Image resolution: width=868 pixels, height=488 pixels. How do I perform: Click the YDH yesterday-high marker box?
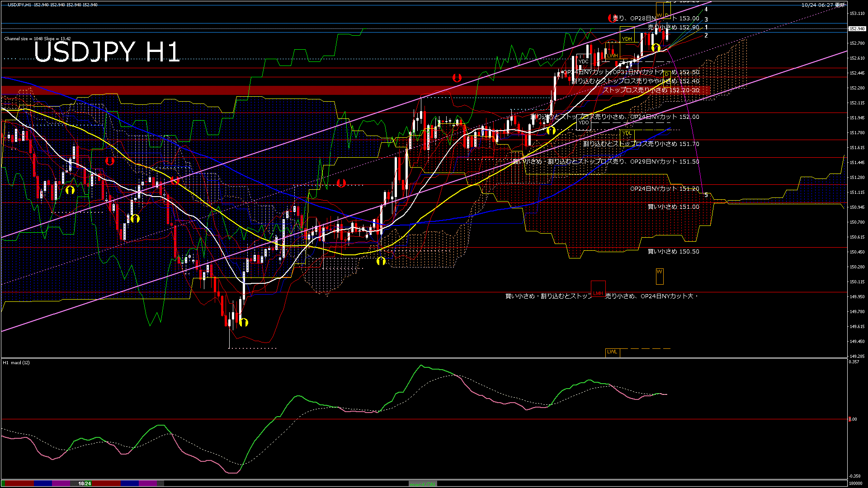627,39
